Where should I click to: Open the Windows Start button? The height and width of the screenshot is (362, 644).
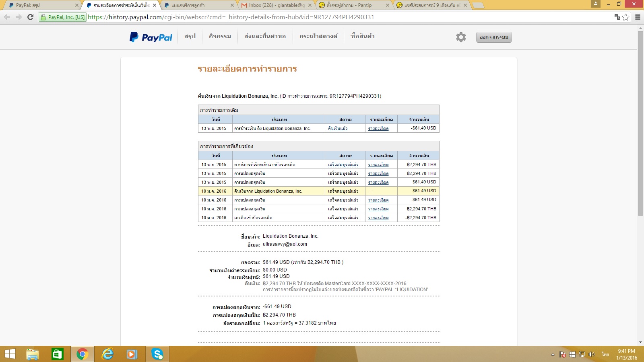click(x=10, y=354)
